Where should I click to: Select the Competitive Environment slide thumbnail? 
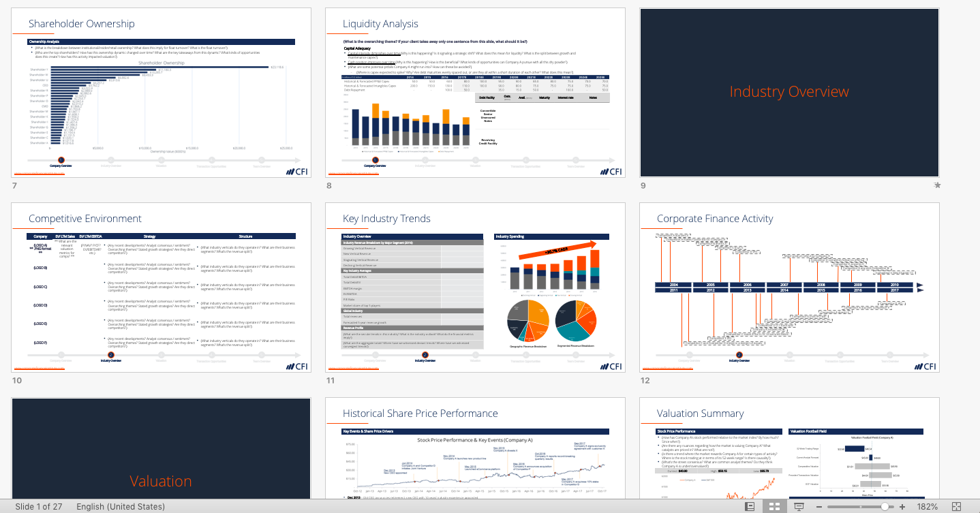162,287
